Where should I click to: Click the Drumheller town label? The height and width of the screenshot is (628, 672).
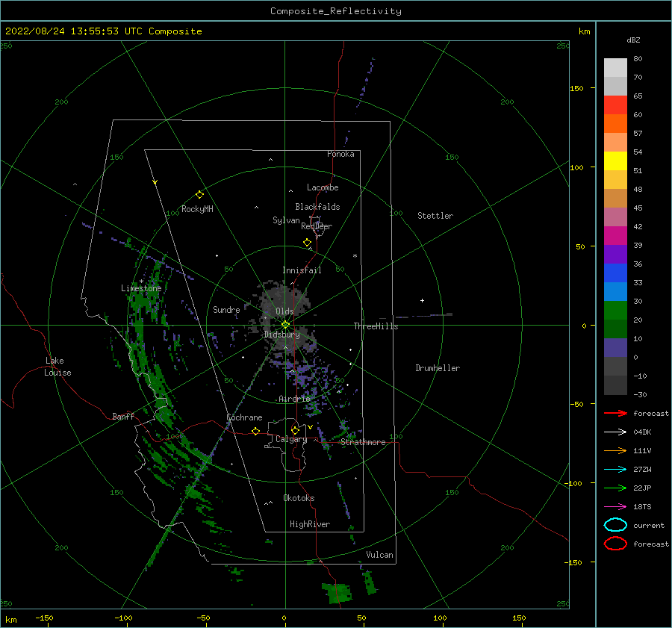coord(438,368)
